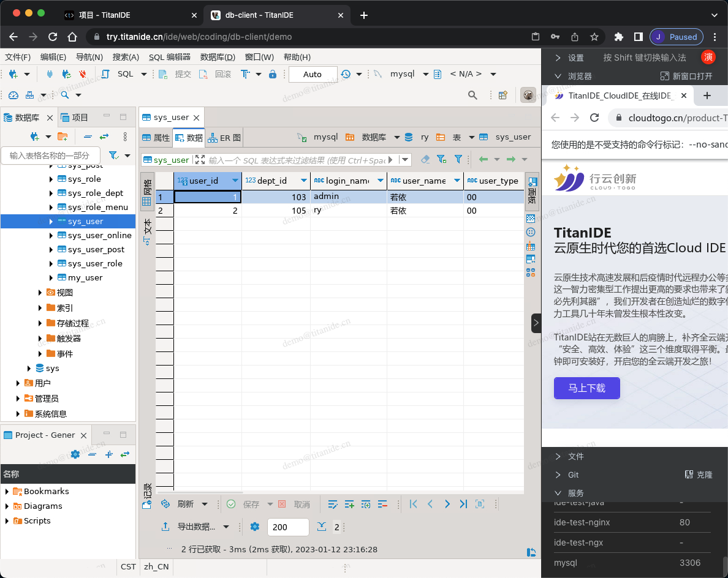
Task: Open the 导出数据 dropdown arrow
Action: (226, 527)
